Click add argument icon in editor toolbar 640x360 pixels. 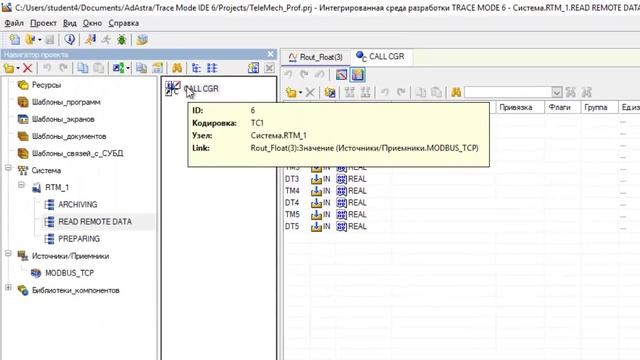(x=291, y=93)
